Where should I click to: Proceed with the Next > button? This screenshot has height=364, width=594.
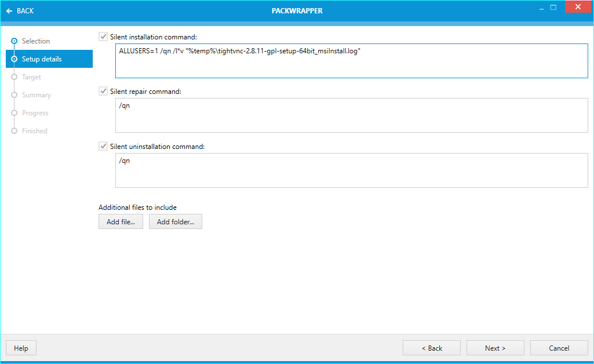click(x=495, y=348)
